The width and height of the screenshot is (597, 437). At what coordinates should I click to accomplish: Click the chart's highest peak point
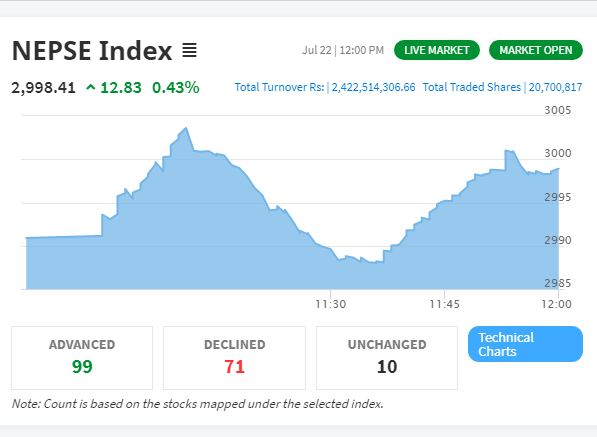186,128
